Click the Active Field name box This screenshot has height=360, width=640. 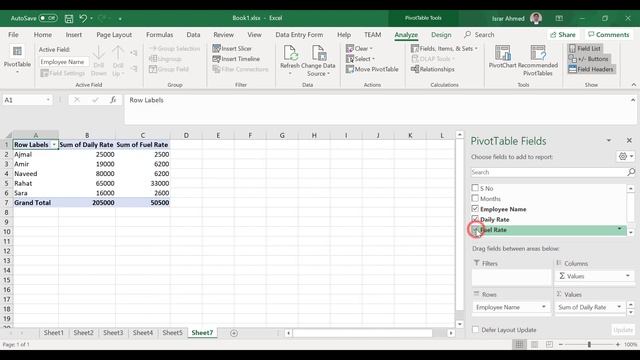point(64,62)
